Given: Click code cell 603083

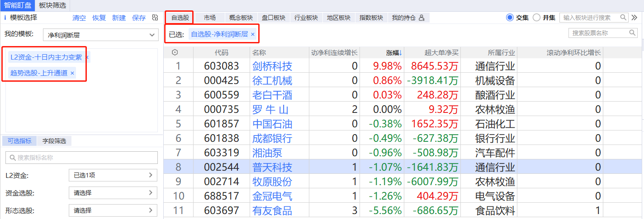Looking at the screenshot, I should tap(222, 66).
